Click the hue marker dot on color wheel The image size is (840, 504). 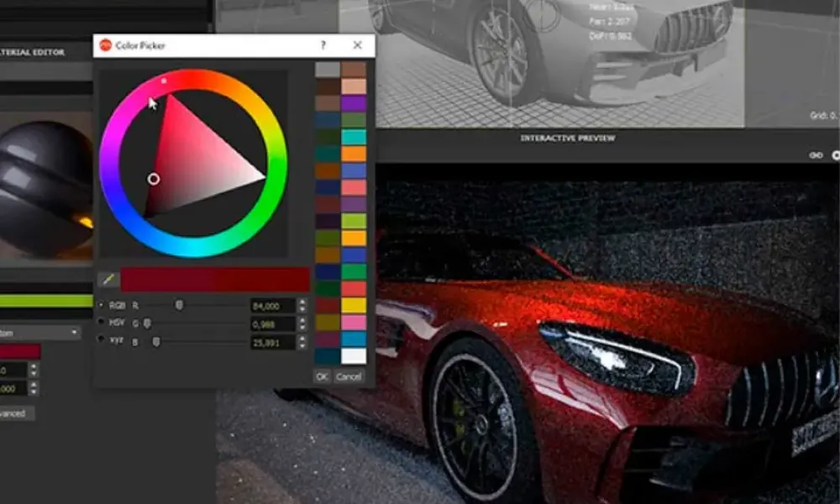[x=164, y=81]
